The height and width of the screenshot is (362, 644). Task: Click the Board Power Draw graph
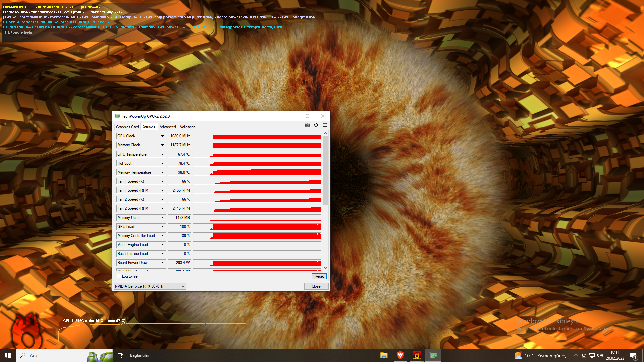click(x=257, y=263)
